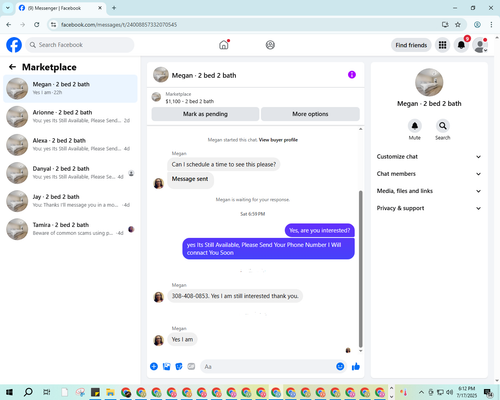This screenshot has height=400, width=500.
Task: Click message with phone number 308-408-0853
Action: click(235, 296)
